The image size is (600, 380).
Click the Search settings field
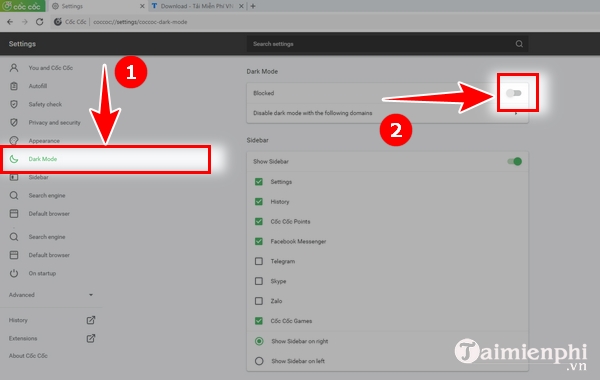(387, 44)
